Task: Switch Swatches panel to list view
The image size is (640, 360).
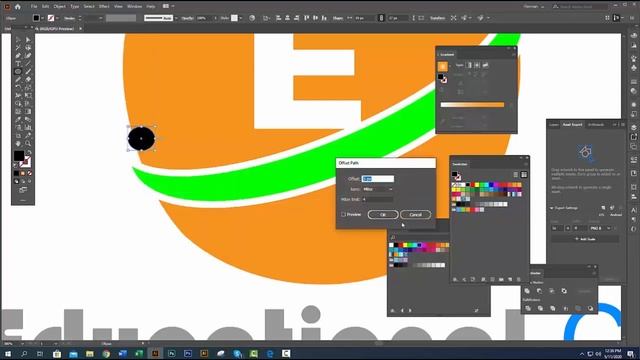Action: coord(516,175)
